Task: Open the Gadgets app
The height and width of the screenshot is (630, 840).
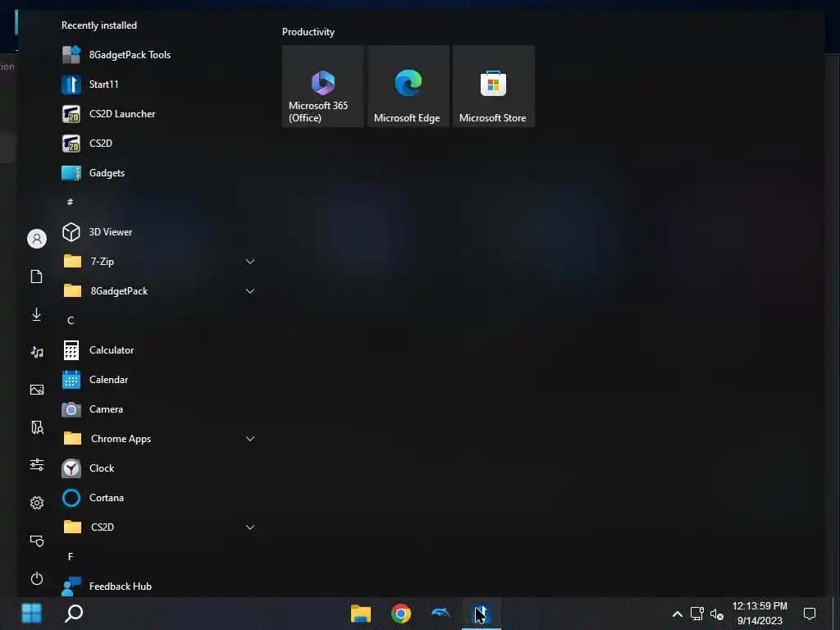Action: coord(158,172)
